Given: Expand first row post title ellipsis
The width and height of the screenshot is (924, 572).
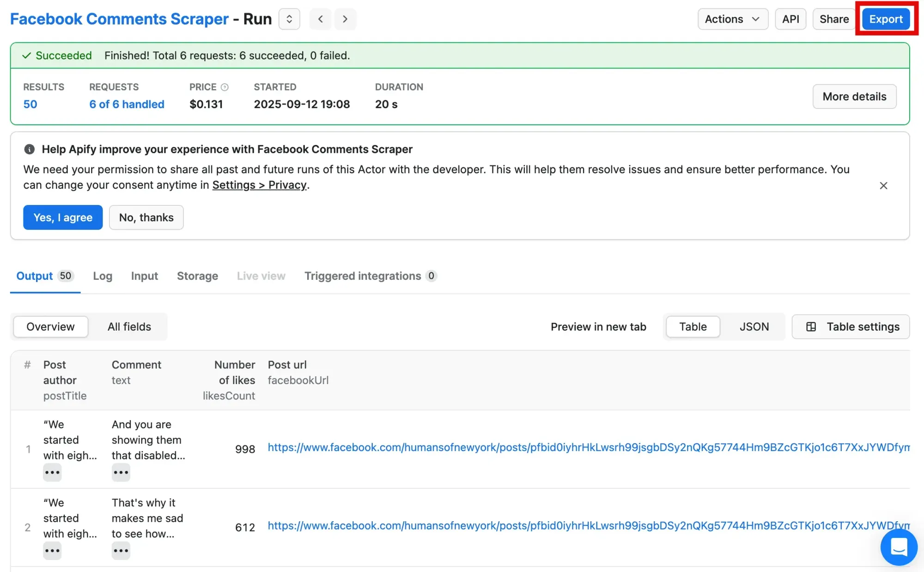Looking at the screenshot, I should click(52, 472).
